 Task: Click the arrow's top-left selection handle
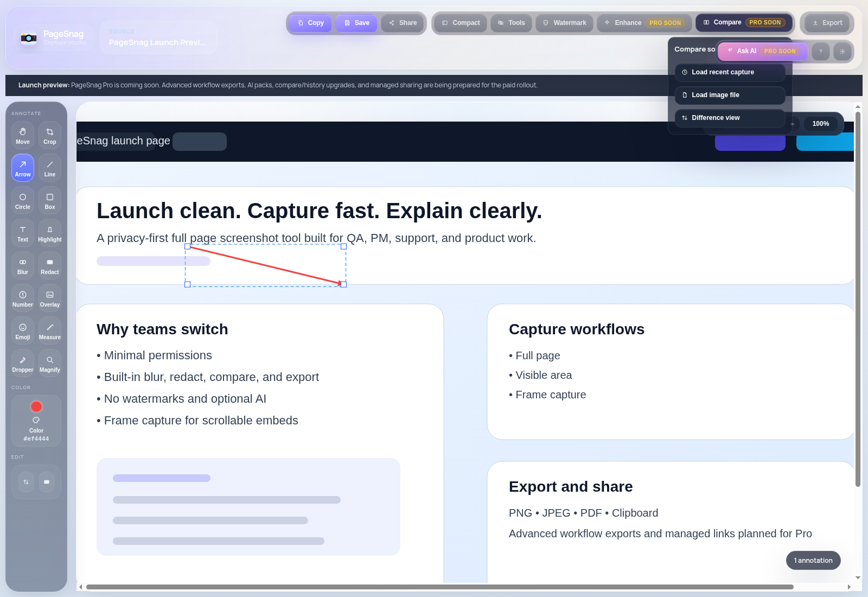click(x=188, y=246)
